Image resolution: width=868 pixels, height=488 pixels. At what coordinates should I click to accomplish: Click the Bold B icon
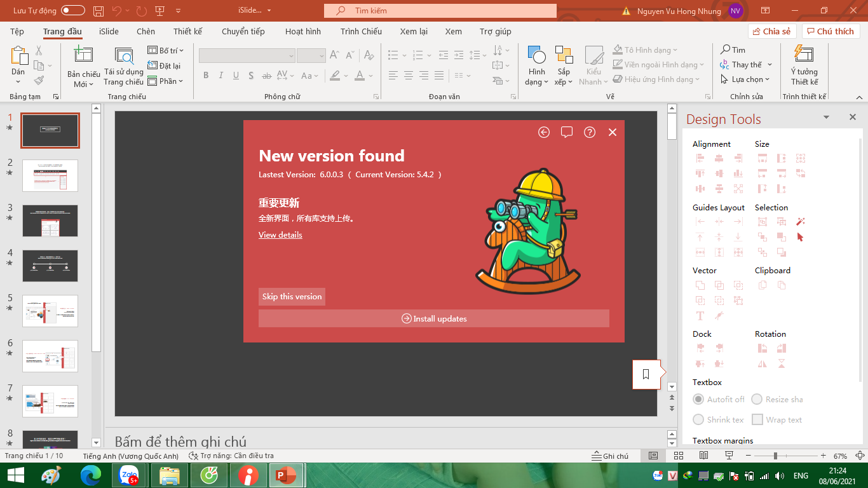point(206,76)
